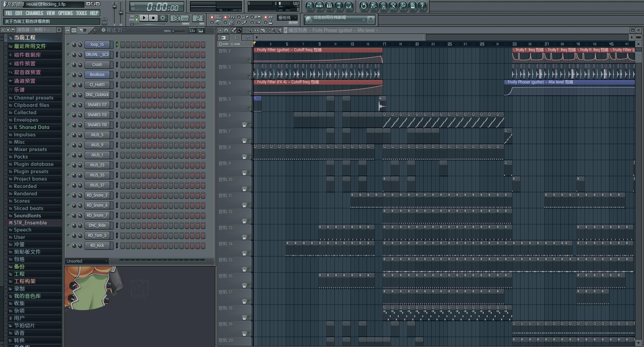This screenshot has height=347, width=644.
Task: Select the BooBass channel button
Action: [97, 74]
